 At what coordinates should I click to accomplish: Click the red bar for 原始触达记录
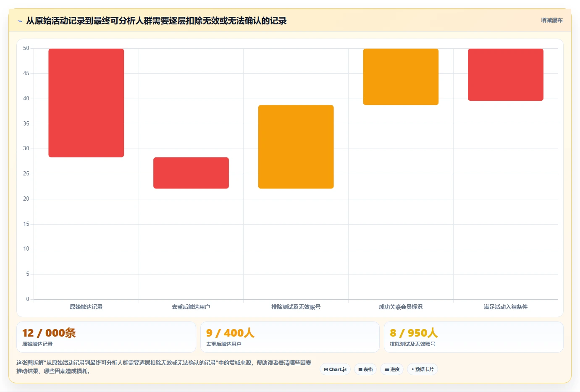click(86, 103)
